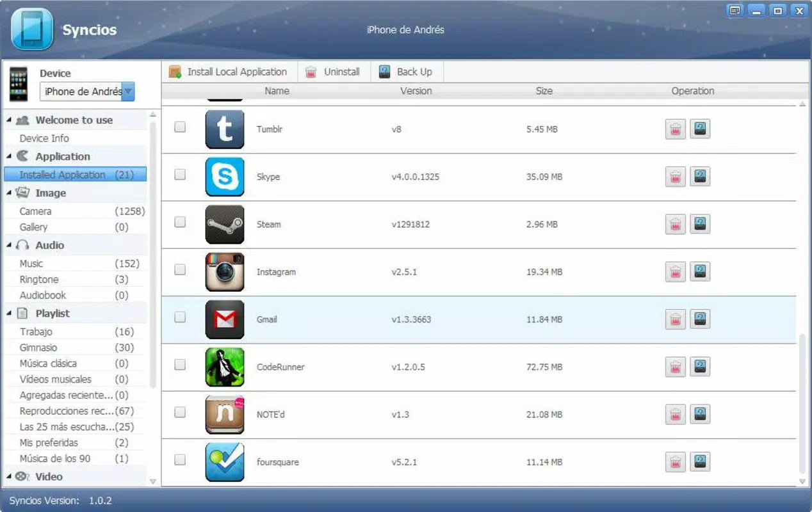Click Install Local Application button
812x512 pixels.
click(x=228, y=72)
